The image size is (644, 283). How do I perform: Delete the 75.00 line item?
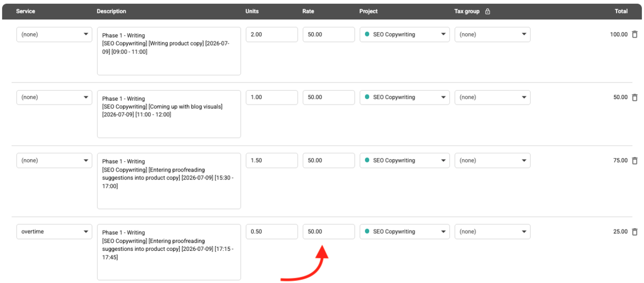pos(635,160)
